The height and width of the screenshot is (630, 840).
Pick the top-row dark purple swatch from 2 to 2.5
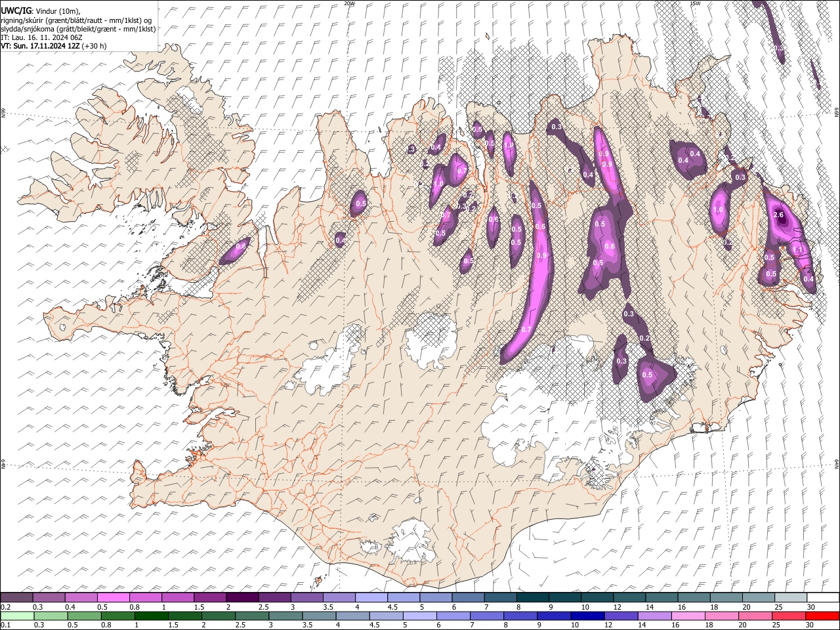(x=242, y=597)
